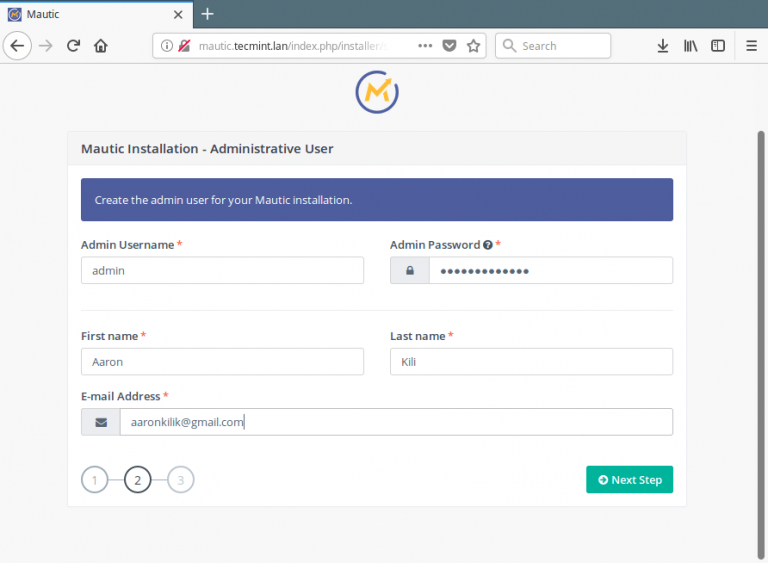Click the lock icon beside password field
The height and width of the screenshot is (563, 768).
point(409,271)
